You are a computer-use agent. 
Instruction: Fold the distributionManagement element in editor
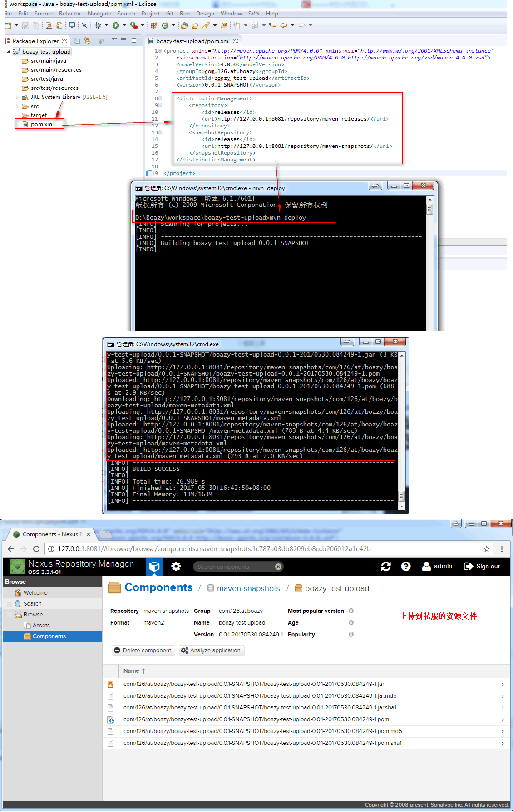tap(160, 98)
